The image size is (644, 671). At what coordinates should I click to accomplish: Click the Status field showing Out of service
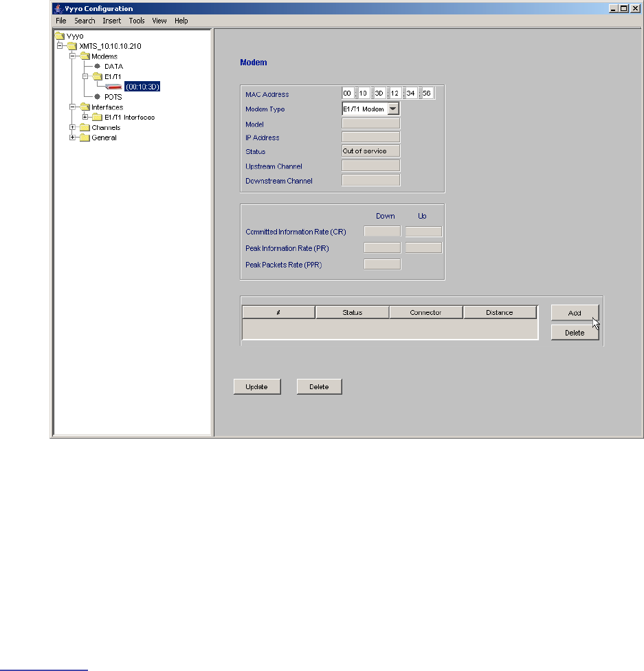(x=371, y=151)
